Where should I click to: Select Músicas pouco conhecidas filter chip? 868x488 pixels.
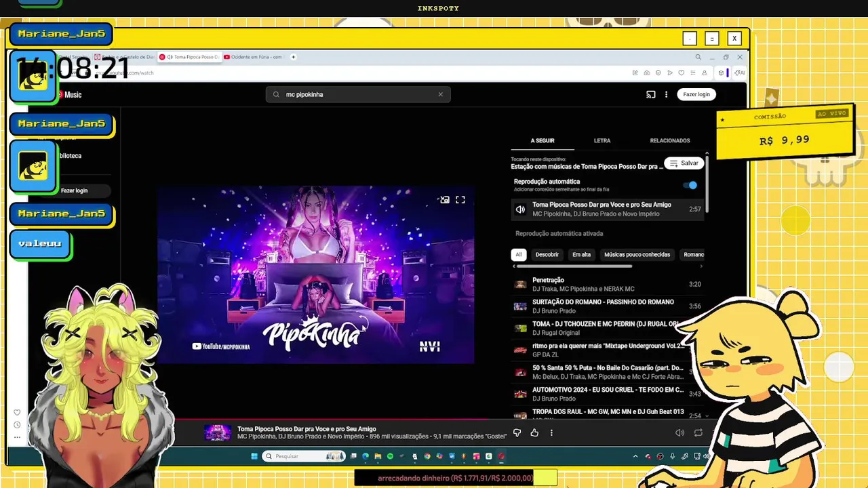[x=637, y=255]
